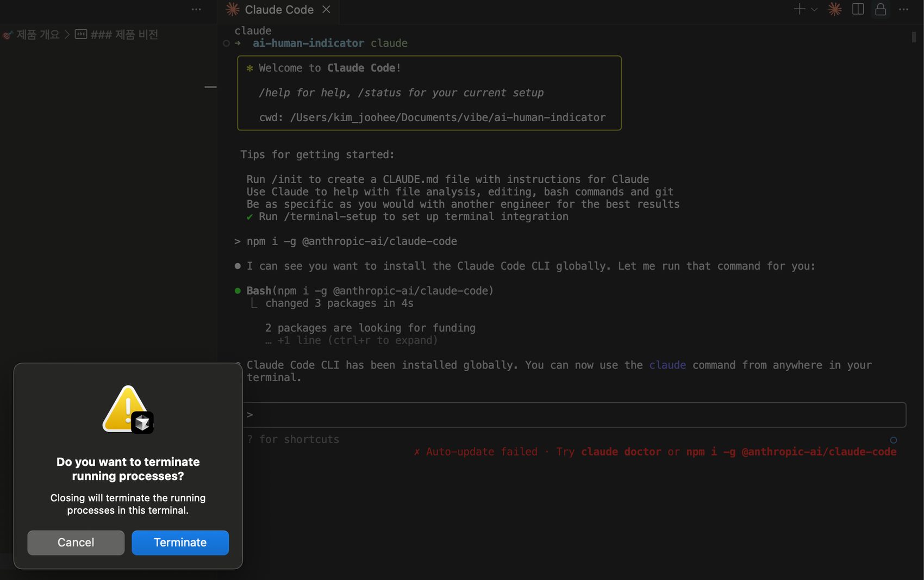Click the 제품 개요 breadcrumb
The image size is (924, 580).
click(38, 35)
